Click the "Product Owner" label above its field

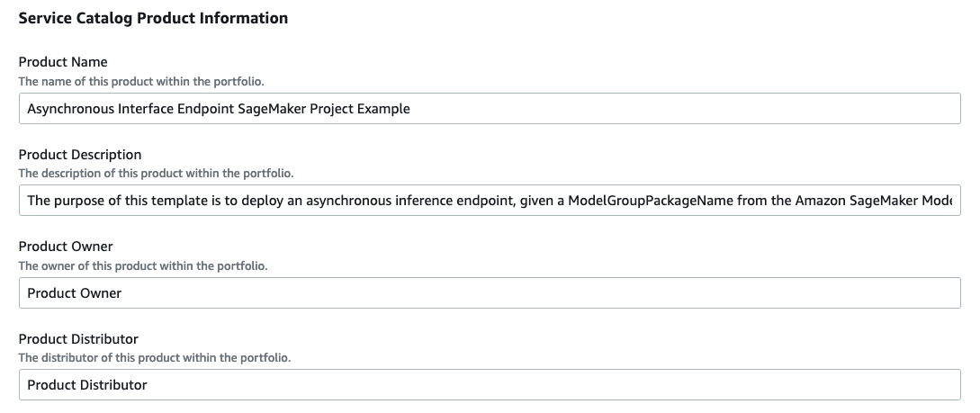(66, 247)
